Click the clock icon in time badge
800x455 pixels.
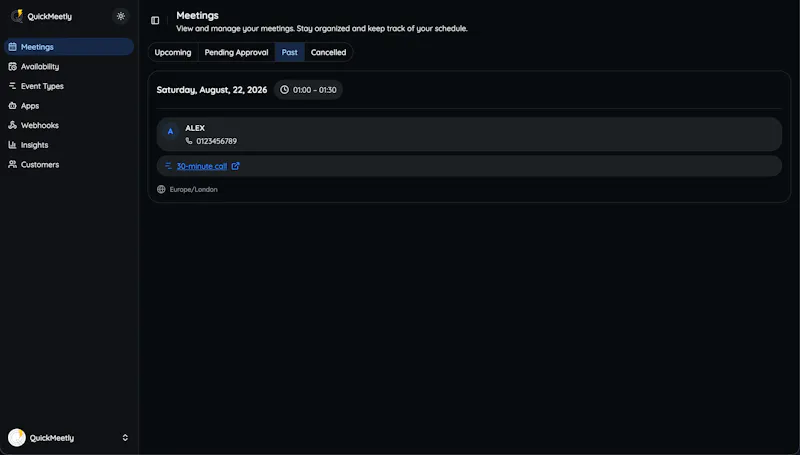pos(284,90)
